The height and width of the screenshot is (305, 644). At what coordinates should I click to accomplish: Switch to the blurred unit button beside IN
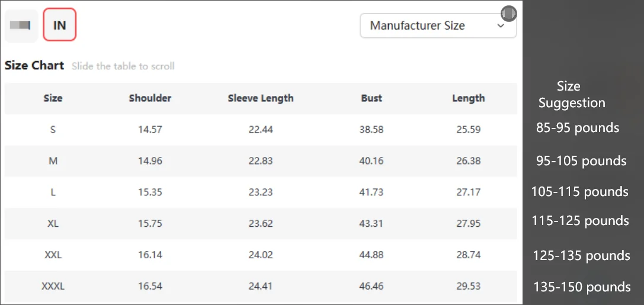coord(21,25)
